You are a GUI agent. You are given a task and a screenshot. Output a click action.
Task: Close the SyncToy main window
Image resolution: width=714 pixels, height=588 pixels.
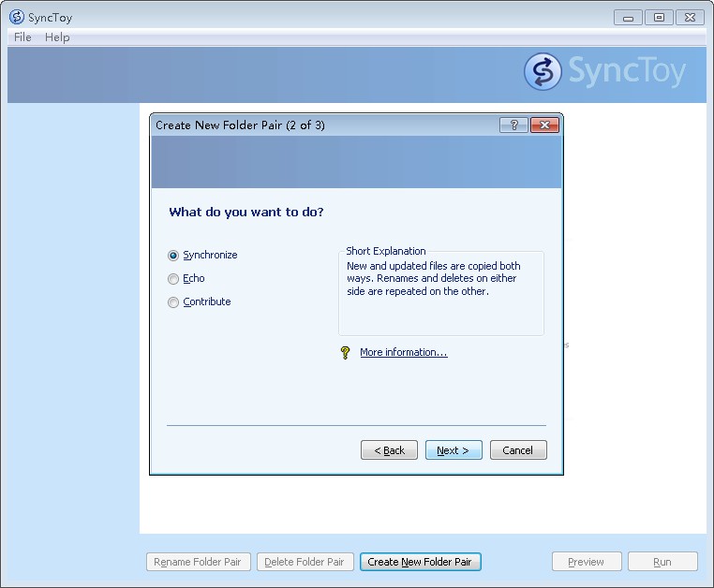[x=690, y=18]
